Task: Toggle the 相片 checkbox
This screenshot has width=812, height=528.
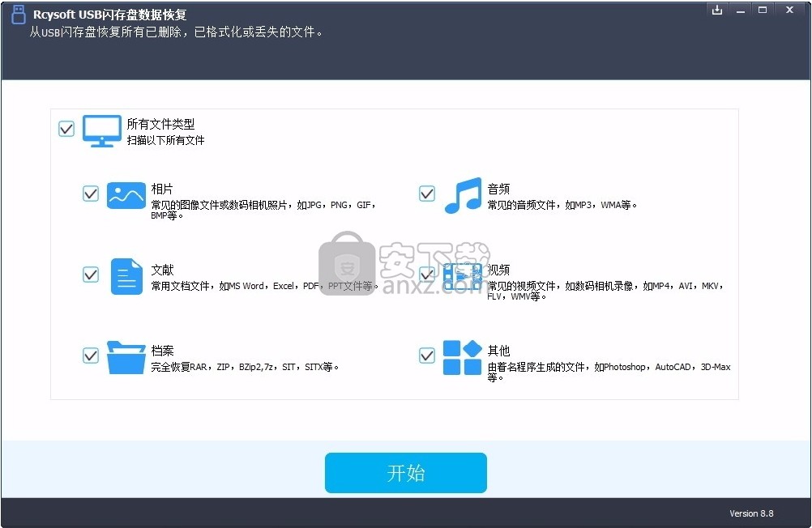Action: coord(90,194)
